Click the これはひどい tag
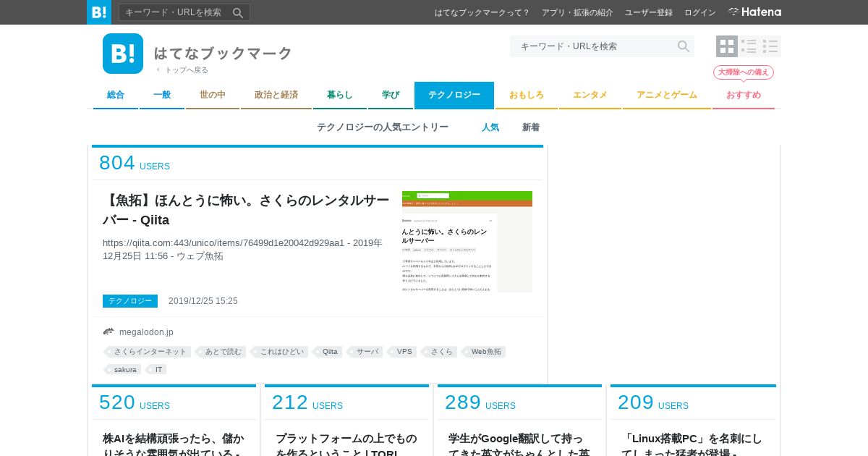Viewport: 868px width, 456px height. [x=280, y=352]
